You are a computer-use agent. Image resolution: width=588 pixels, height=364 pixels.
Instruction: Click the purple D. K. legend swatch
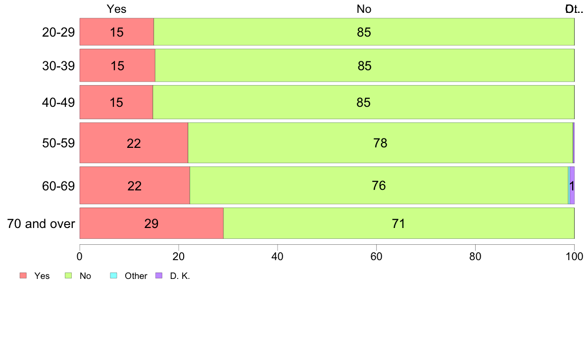159,275
